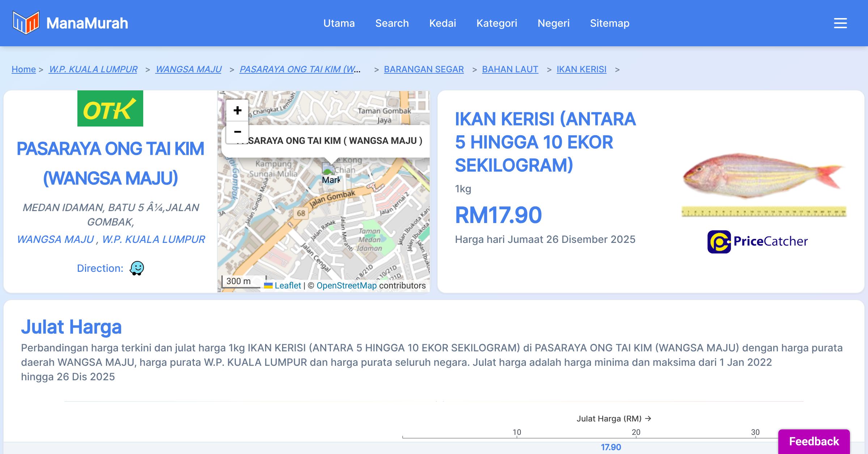
Task: Go to the Utama page
Action: coord(339,23)
